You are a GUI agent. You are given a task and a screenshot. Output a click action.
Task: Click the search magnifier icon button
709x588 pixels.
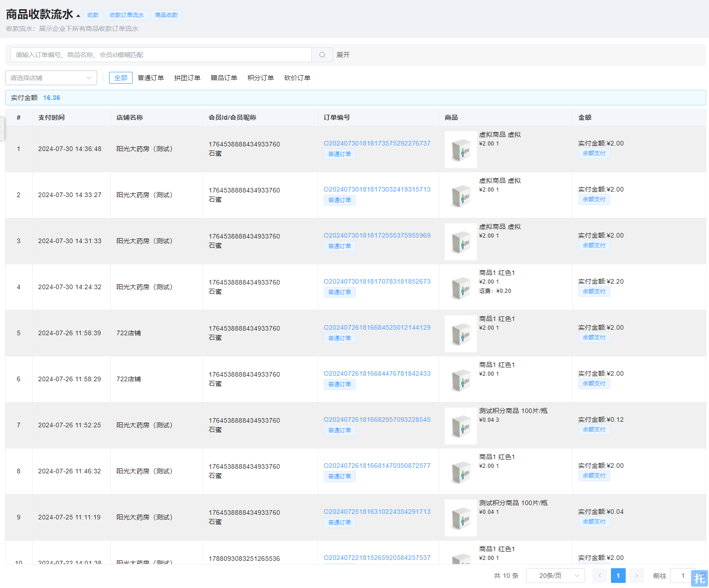(322, 55)
